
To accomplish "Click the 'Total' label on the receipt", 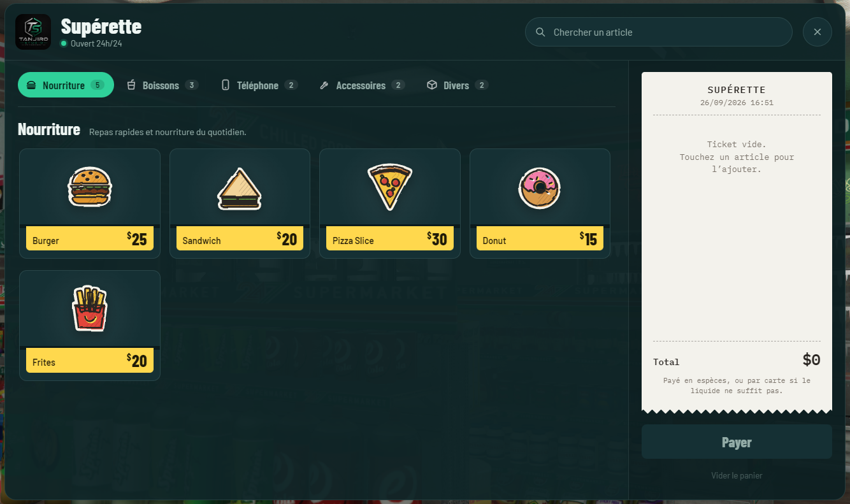I will tap(666, 362).
